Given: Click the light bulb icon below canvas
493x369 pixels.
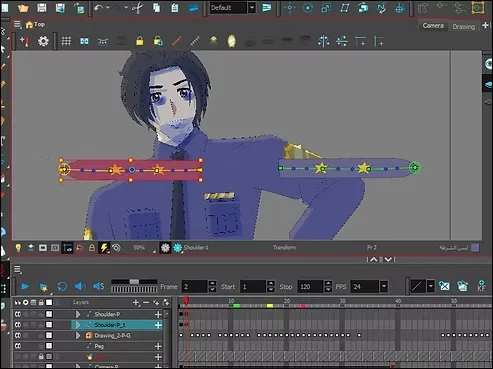Looking at the screenshot, I should [x=18, y=248].
